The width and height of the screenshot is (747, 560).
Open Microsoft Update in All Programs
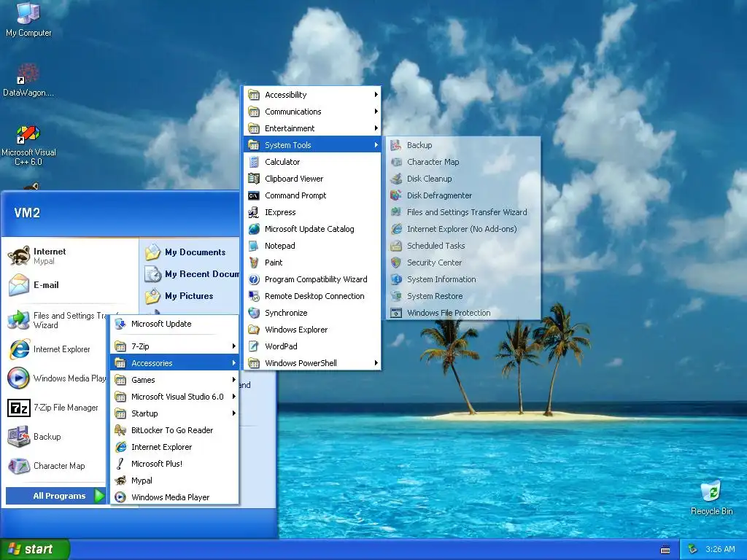[174, 324]
